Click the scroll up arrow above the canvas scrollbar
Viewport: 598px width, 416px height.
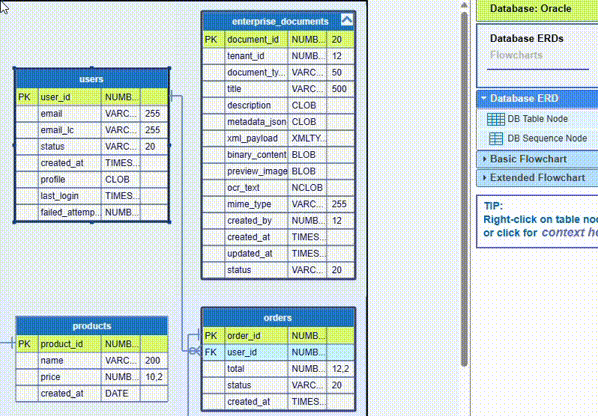(464, 5)
